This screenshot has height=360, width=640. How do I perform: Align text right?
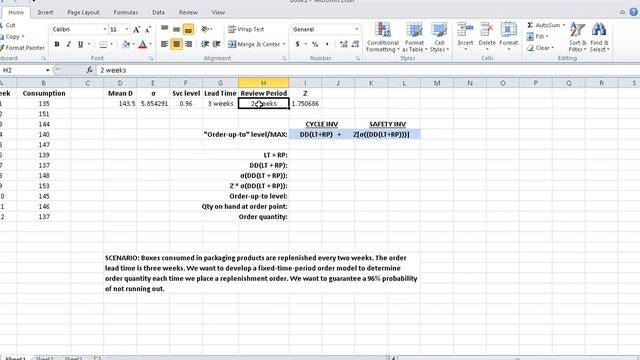pos(188,44)
